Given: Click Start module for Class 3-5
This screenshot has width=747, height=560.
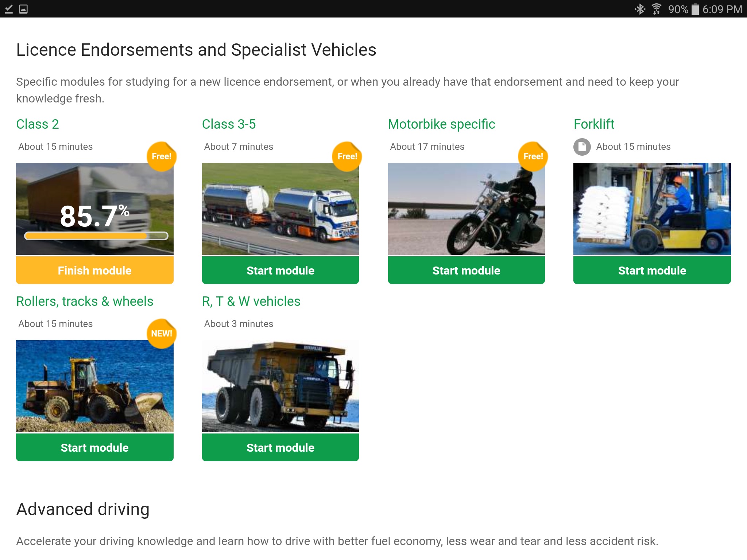Looking at the screenshot, I should 280,270.
